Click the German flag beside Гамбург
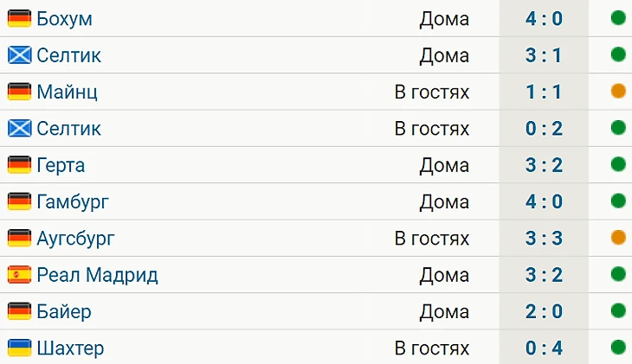This screenshot has height=364, width=632. pyautogui.click(x=19, y=201)
